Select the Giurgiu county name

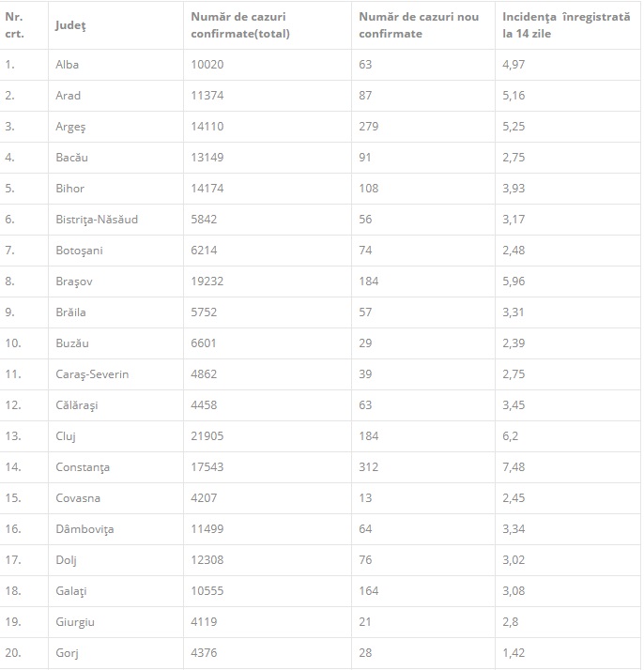(75, 622)
